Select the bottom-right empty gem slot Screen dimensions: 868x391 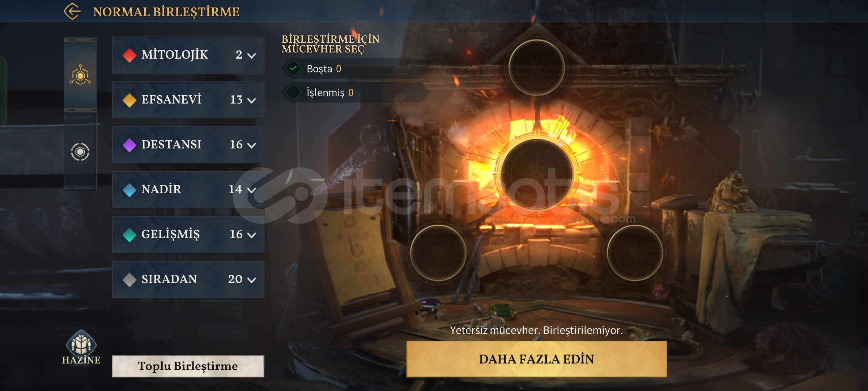point(635,253)
